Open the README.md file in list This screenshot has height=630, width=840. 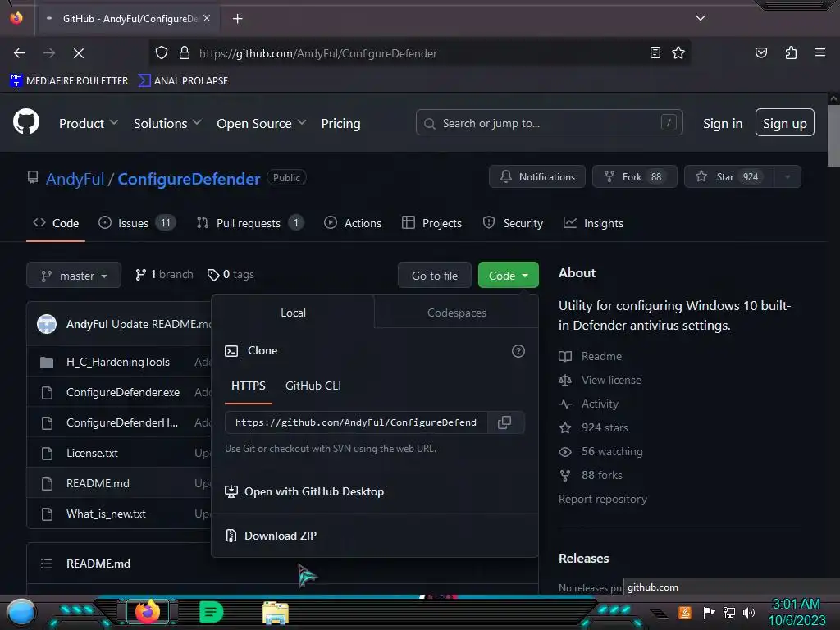98,483
